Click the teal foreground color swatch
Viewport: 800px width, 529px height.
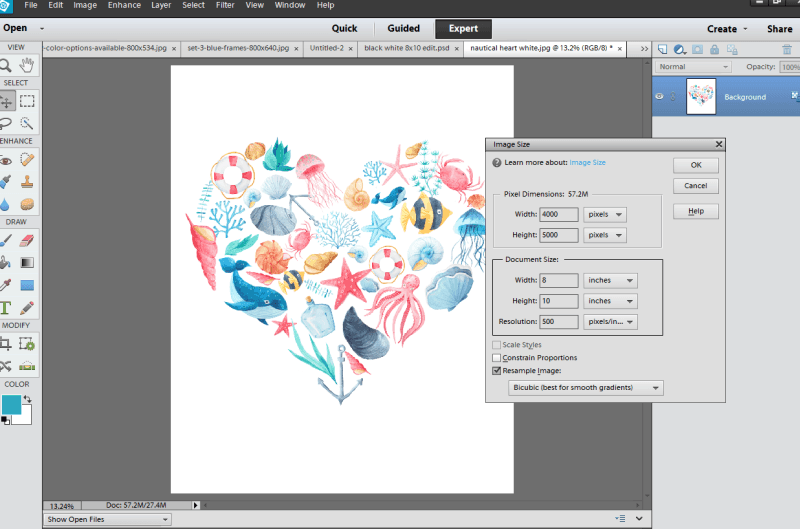(x=11, y=405)
